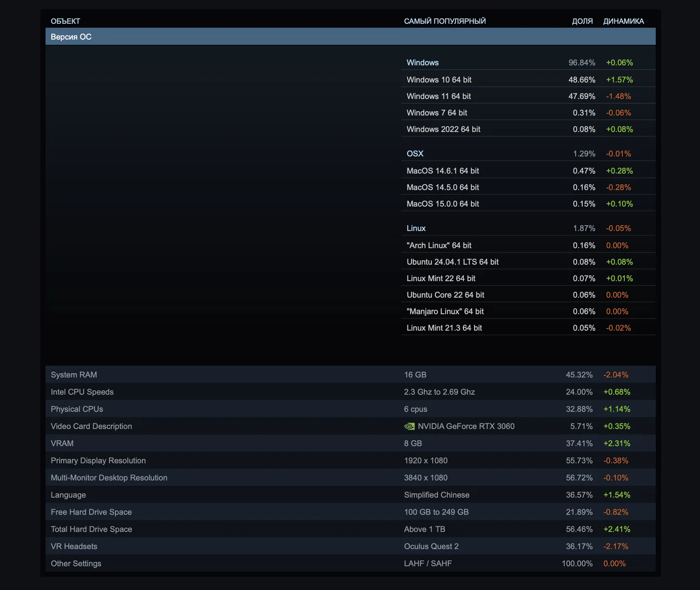Image resolution: width=700 pixels, height=590 pixels.
Task: Expand the Language row
Action: 350,495
